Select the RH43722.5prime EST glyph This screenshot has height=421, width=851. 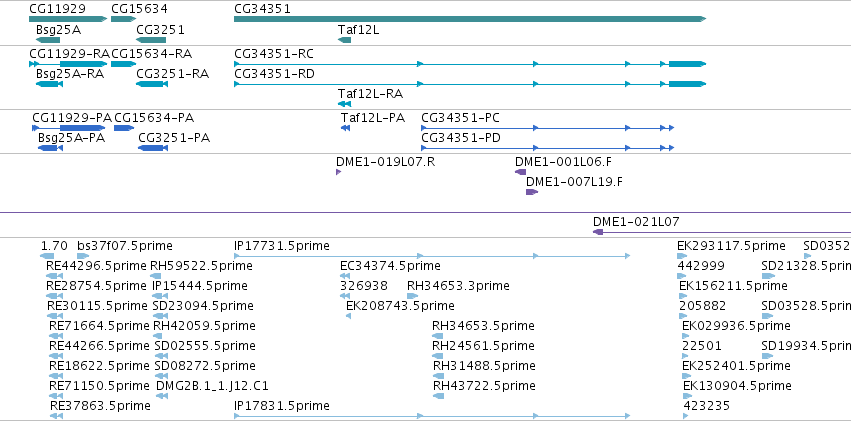pos(439,396)
